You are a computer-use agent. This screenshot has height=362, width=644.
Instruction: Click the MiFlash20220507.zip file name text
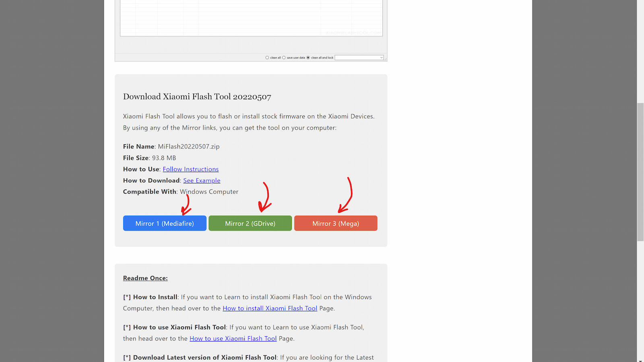(x=189, y=146)
